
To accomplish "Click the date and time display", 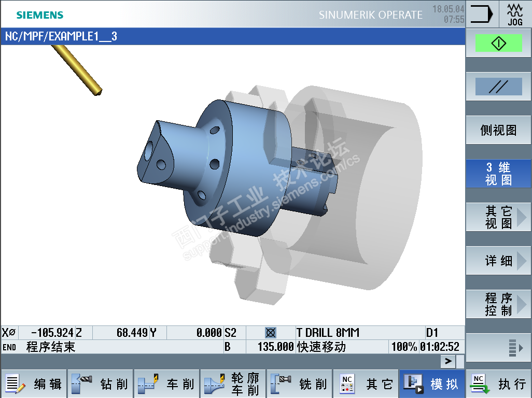I will click(448, 14).
